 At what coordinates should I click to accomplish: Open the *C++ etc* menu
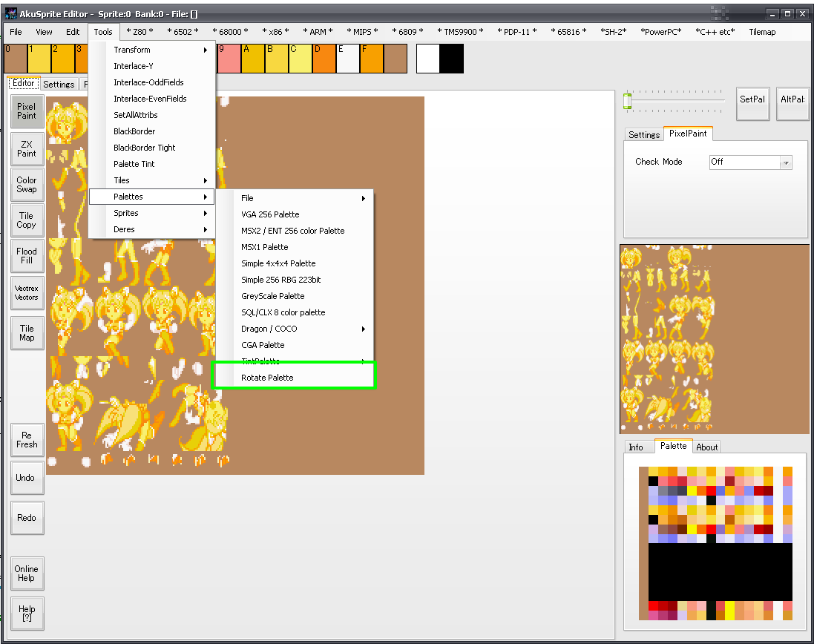(715, 32)
